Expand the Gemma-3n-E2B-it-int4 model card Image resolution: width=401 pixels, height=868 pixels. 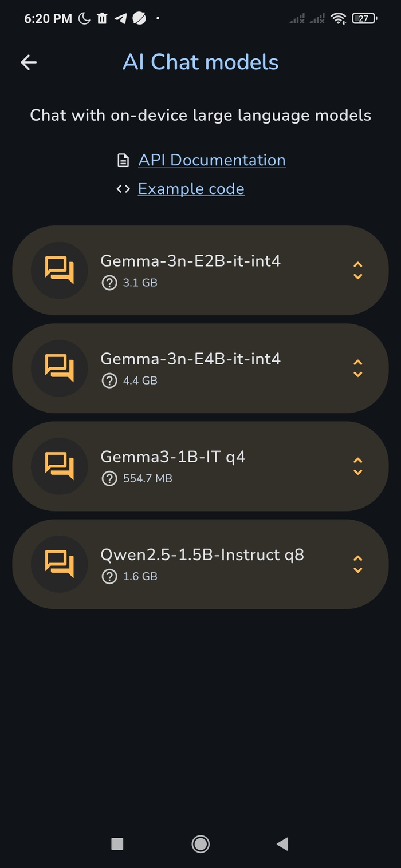point(358,271)
